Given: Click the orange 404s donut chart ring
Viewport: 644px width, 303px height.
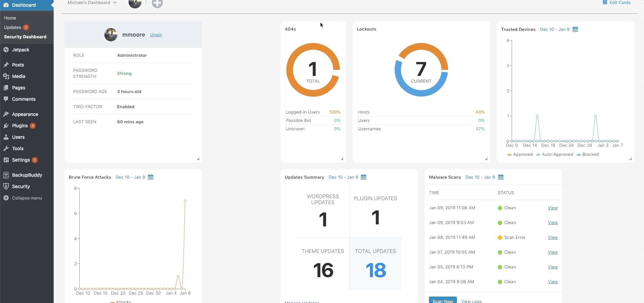Looking at the screenshot, I should pos(289,70).
